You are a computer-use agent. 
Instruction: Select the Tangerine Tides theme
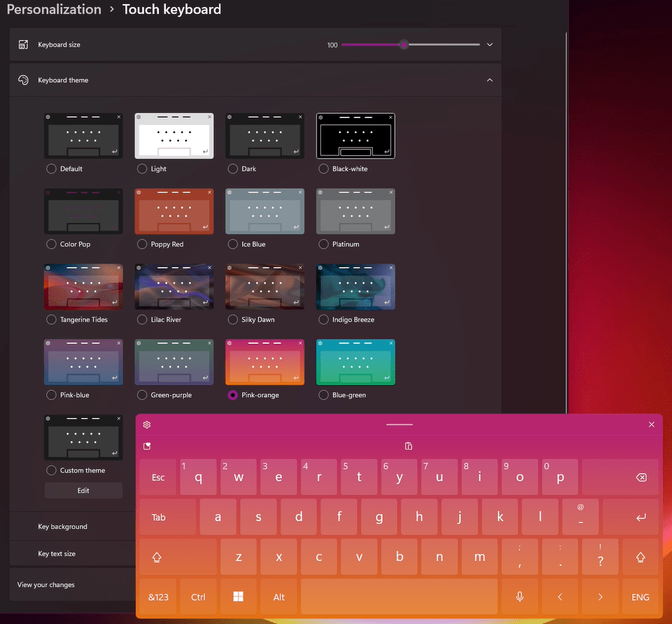pos(51,319)
